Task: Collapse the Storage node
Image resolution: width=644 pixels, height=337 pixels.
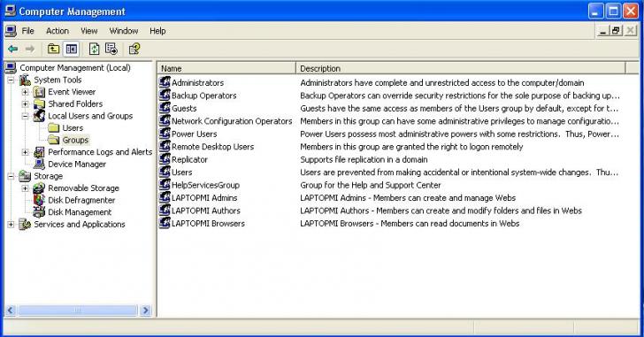Action: (11, 177)
